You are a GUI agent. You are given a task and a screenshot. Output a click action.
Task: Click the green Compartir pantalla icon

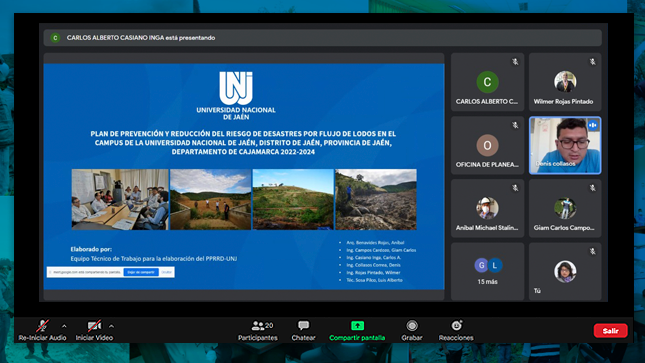pos(357,326)
